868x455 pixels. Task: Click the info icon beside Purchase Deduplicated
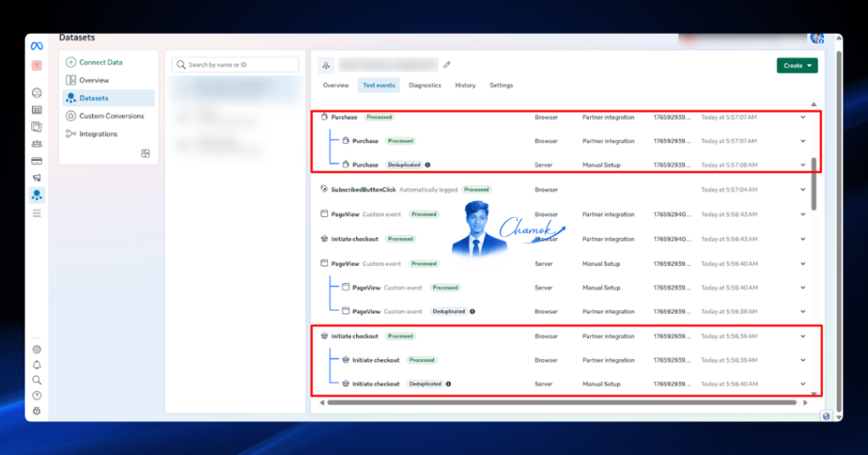[427, 165]
